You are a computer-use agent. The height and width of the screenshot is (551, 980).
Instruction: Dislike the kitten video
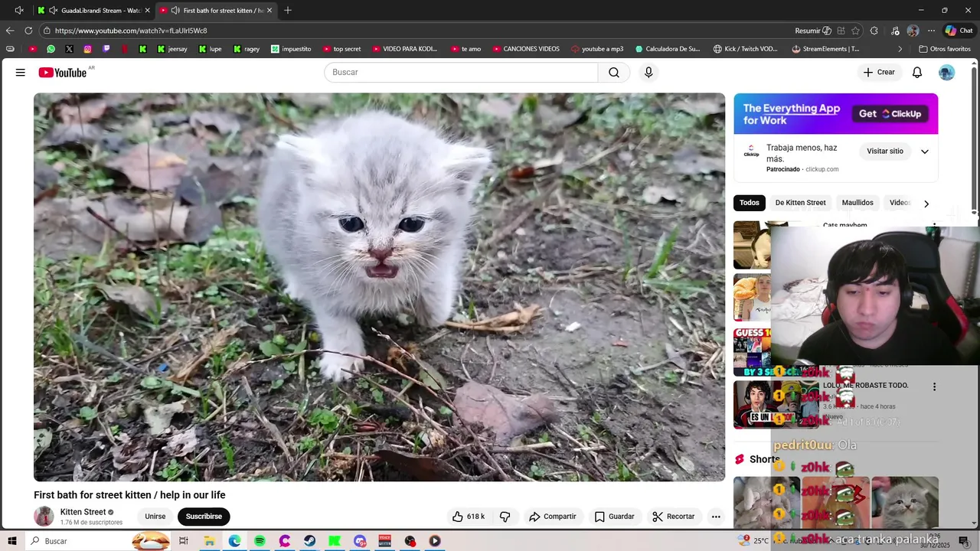tap(505, 517)
